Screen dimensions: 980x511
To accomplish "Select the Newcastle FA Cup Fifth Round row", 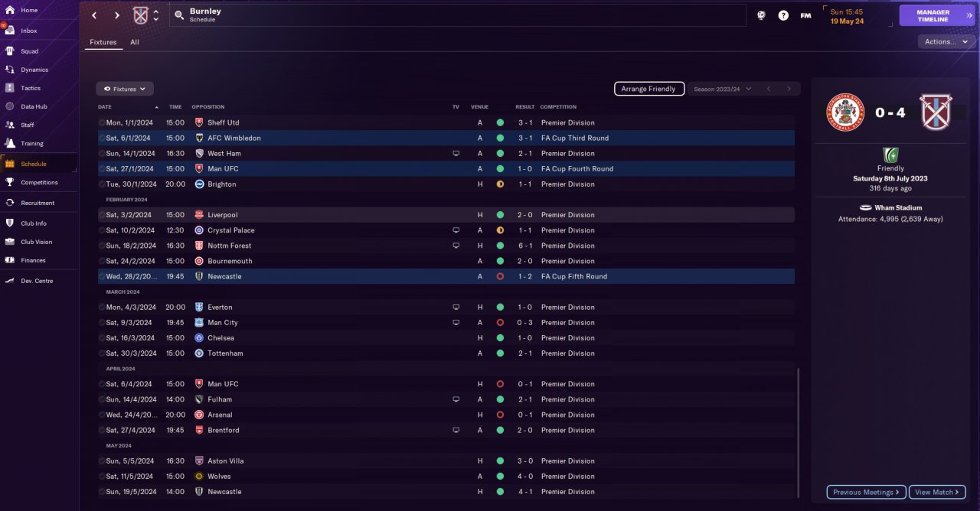I will (446, 276).
